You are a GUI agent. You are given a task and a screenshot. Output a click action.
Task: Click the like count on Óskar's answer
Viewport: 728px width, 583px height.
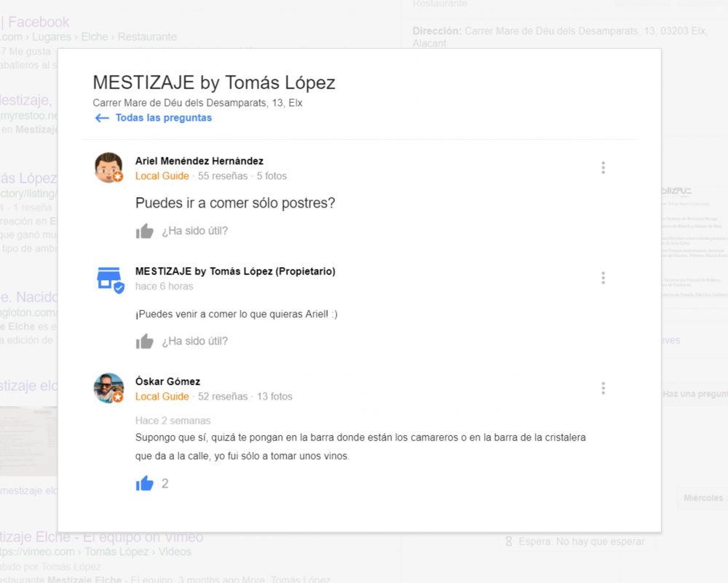coord(165,484)
